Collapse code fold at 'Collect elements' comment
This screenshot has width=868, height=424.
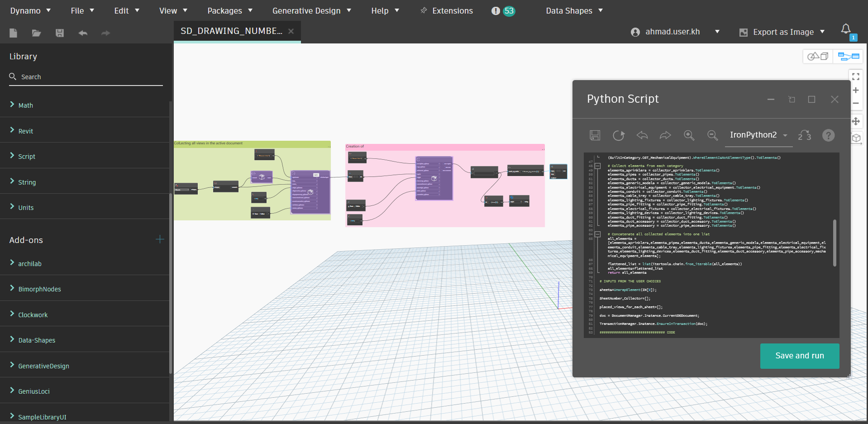[x=597, y=166]
